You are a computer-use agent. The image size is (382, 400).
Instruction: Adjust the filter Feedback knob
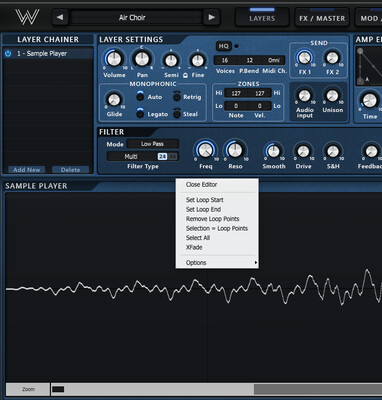tap(371, 151)
